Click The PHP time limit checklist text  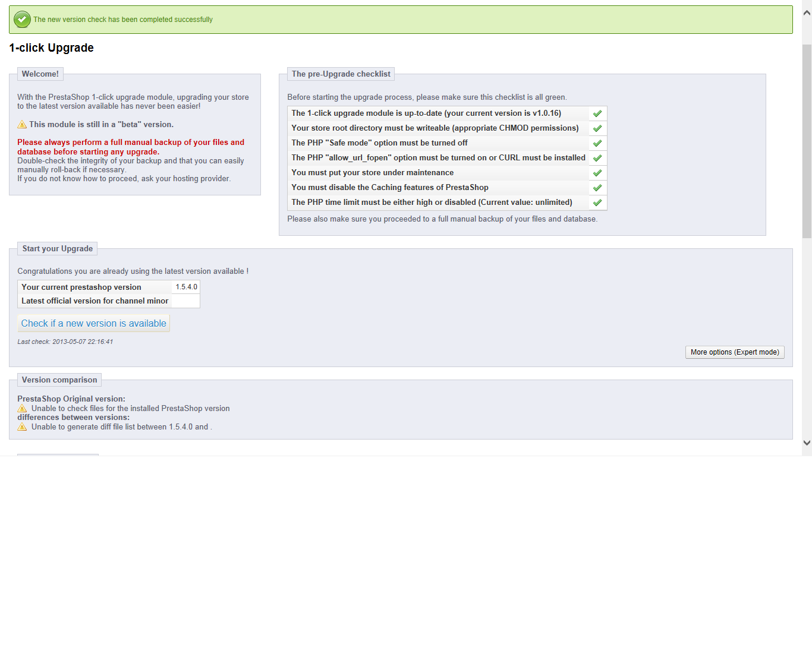click(432, 203)
